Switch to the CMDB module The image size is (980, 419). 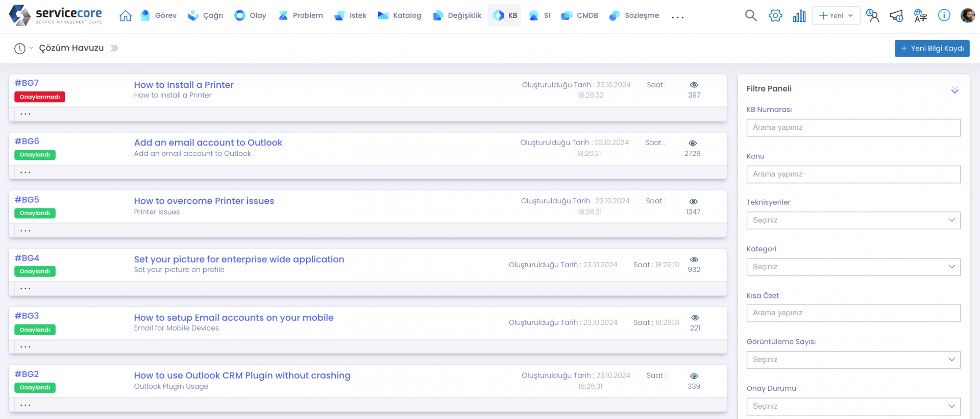579,15
